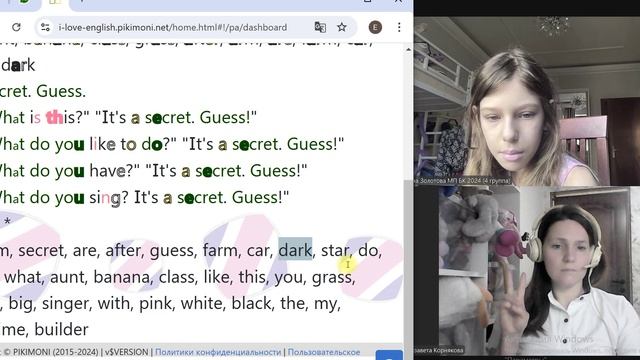Select top video of the girl participant
Screen dimensions: 640x360
[527, 101]
